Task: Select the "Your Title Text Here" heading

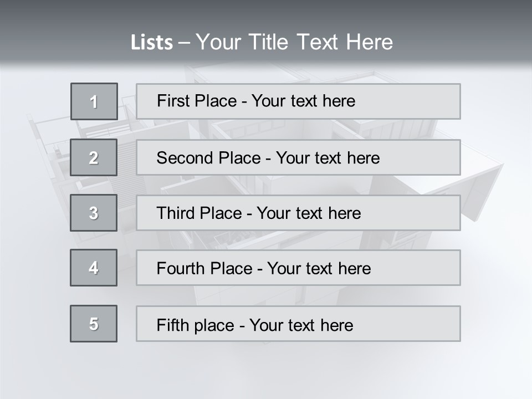Action: click(x=294, y=42)
